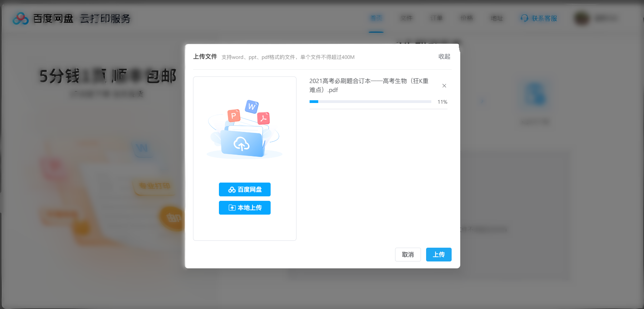This screenshot has height=309, width=644.
Task: Click the 本地上传 local upload button
Action: tap(244, 208)
